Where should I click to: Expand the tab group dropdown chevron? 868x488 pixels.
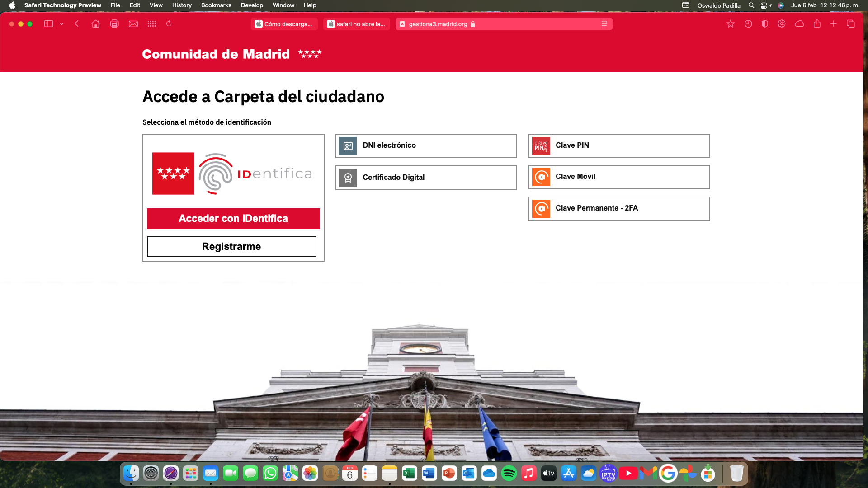pos(61,24)
